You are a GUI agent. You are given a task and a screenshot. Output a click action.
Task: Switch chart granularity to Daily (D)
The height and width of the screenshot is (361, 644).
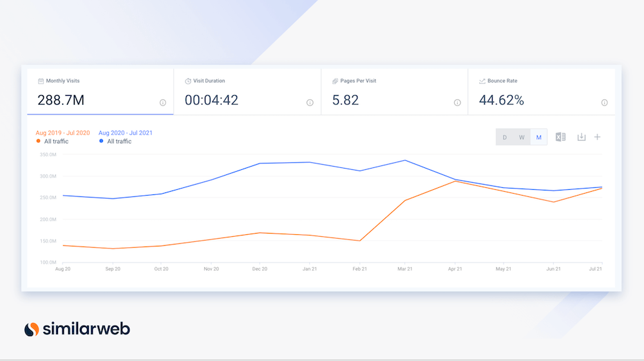point(504,137)
